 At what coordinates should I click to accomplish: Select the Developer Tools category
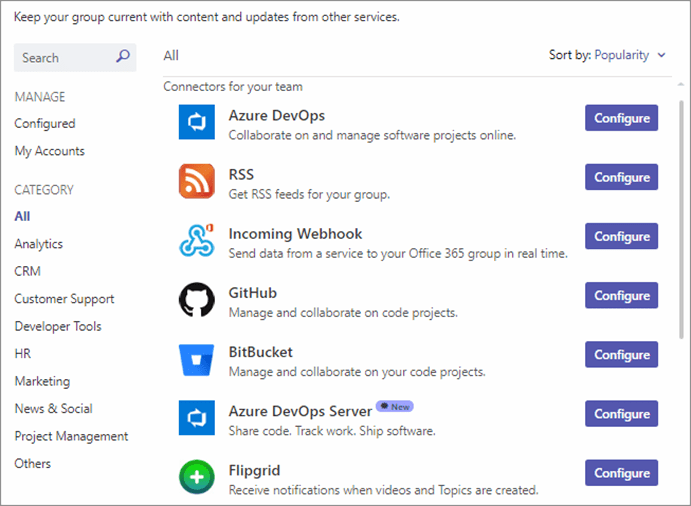tap(58, 326)
